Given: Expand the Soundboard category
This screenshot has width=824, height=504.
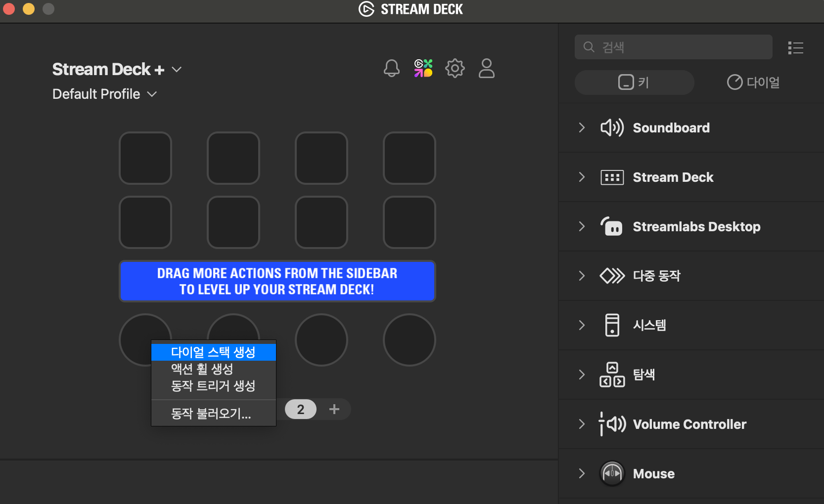Looking at the screenshot, I should coord(582,127).
